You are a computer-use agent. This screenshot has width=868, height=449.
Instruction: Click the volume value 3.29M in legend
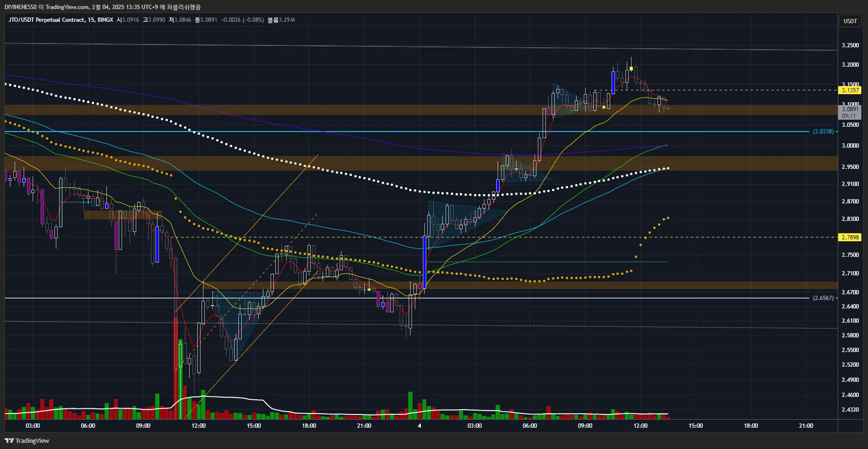click(287, 20)
